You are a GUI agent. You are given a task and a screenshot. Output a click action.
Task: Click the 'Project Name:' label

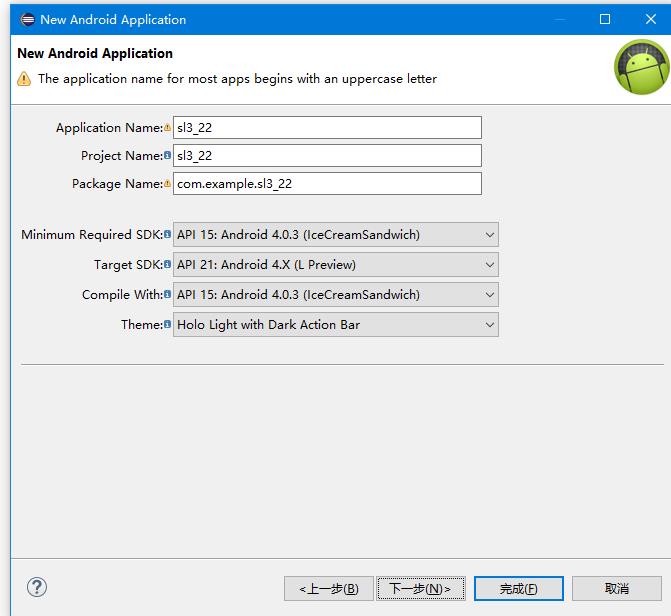click(122, 155)
